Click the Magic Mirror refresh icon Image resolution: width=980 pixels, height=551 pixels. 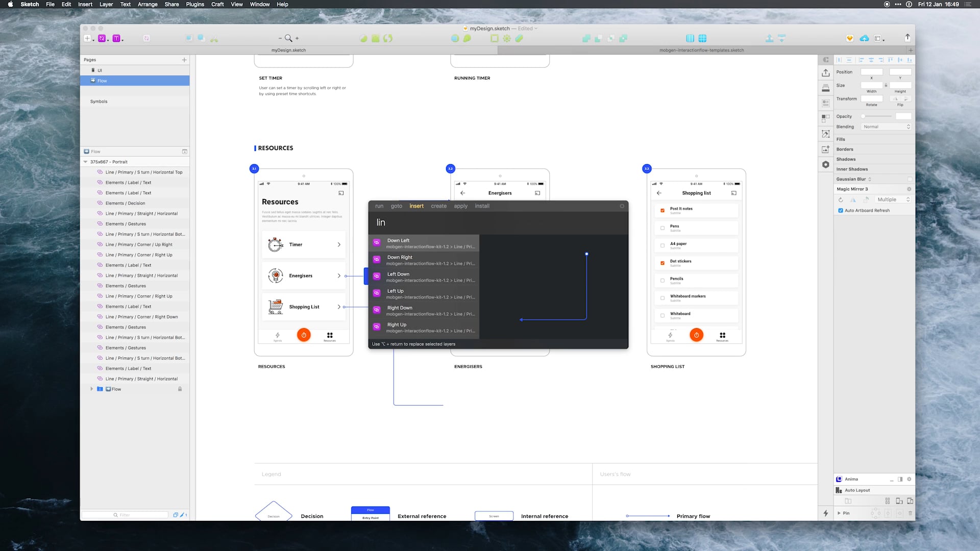click(x=841, y=200)
